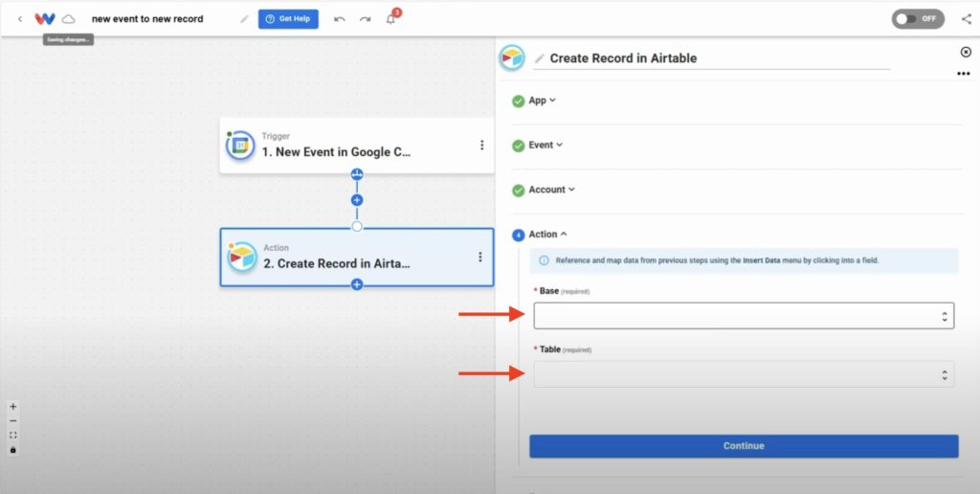Screen dimensions: 980x494
Task: Click the Continue button
Action: pyautogui.click(x=744, y=446)
